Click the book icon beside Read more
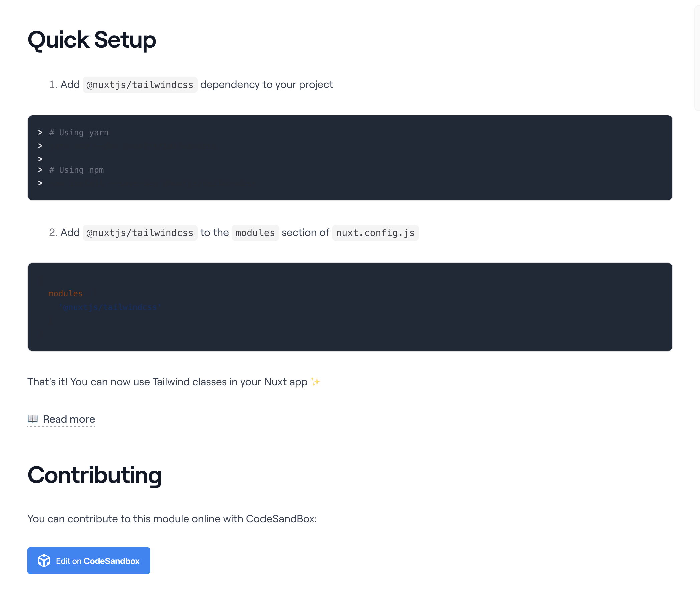Viewport: 700px width, 595px height. point(32,419)
